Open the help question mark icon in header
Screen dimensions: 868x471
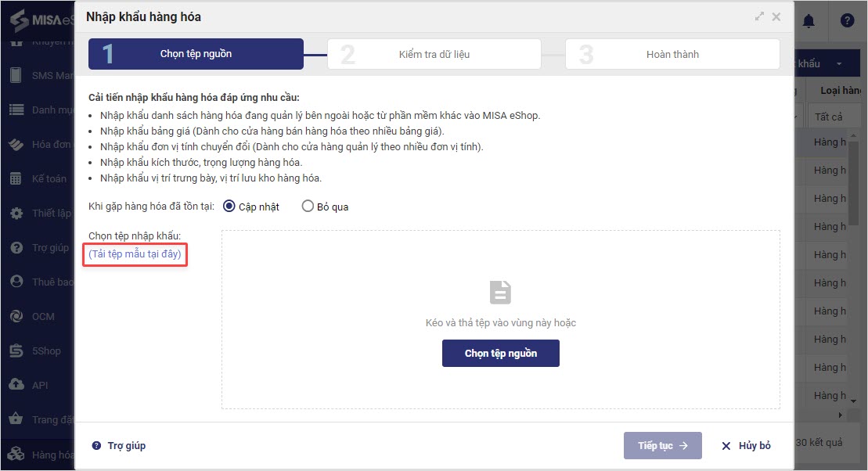[847, 21]
